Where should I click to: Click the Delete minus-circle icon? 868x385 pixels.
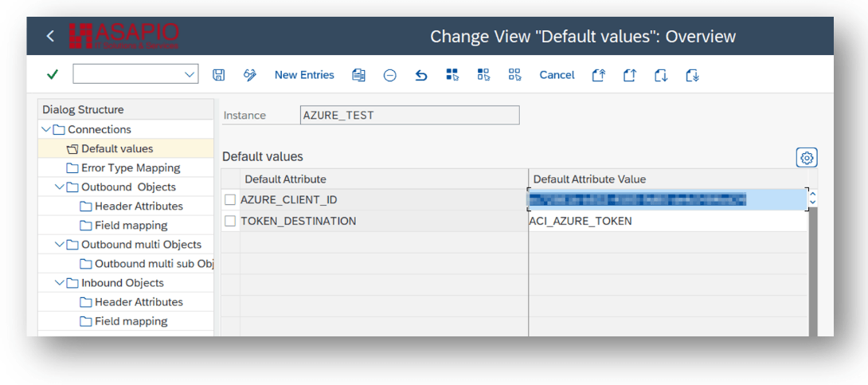pyautogui.click(x=389, y=76)
